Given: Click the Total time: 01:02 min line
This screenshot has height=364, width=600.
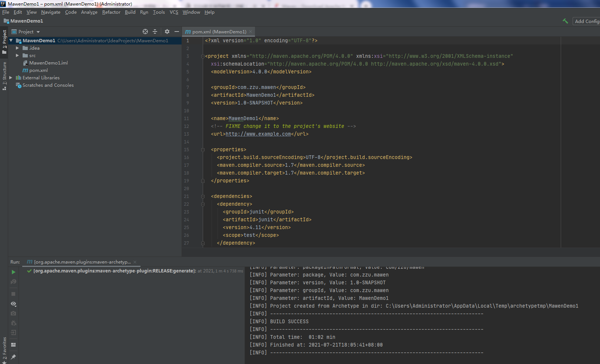Looking at the screenshot, I should [x=302, y=337].
